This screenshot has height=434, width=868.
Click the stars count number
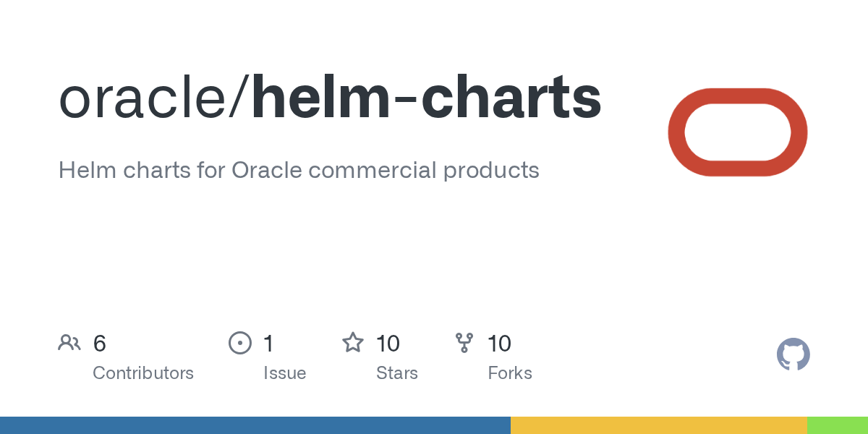pyautogui.click(x=388, y=344)
